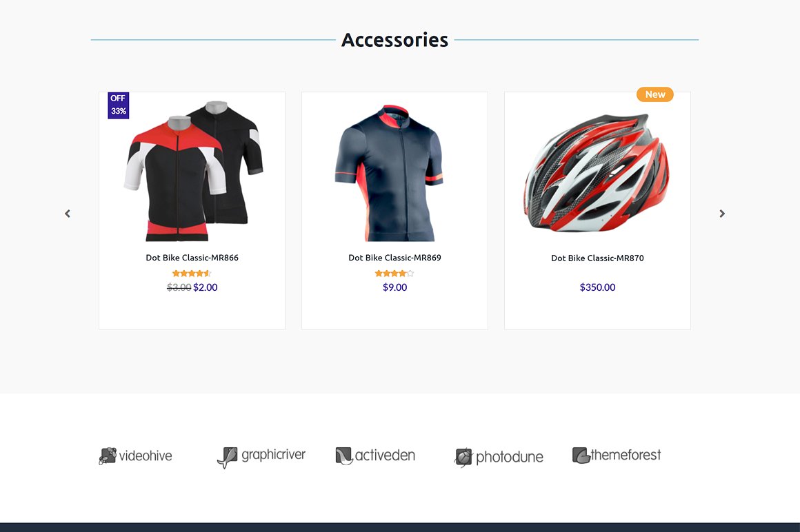Image resolution: width=800 pixels, height=532 pixels.
Task: Click the orange New badge
Action: pos(655,94)
